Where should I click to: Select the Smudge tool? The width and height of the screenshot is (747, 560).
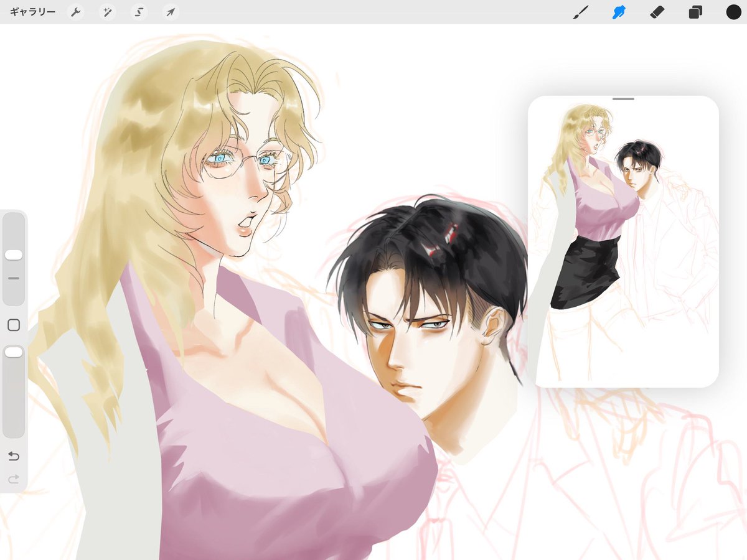pos(619,12)
